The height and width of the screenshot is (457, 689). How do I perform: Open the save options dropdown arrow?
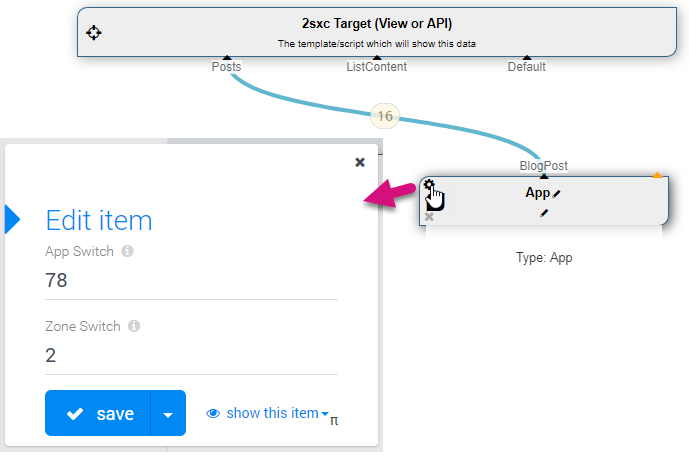point(168,413)
